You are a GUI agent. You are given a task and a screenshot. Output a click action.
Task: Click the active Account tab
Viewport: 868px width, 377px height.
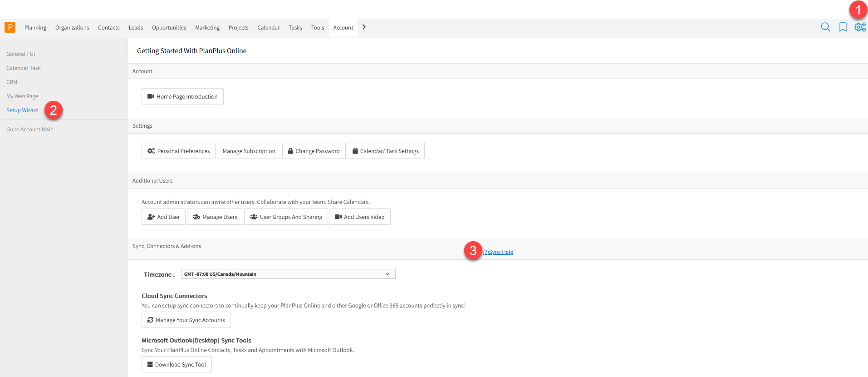tap(343, 28)
